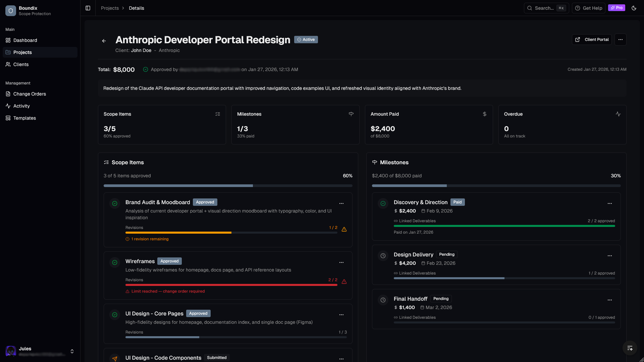This screenshot has height=362, width=644.
Task: Click the Final Handoff Mar 2, 2026 date
Action: point(439,307)
